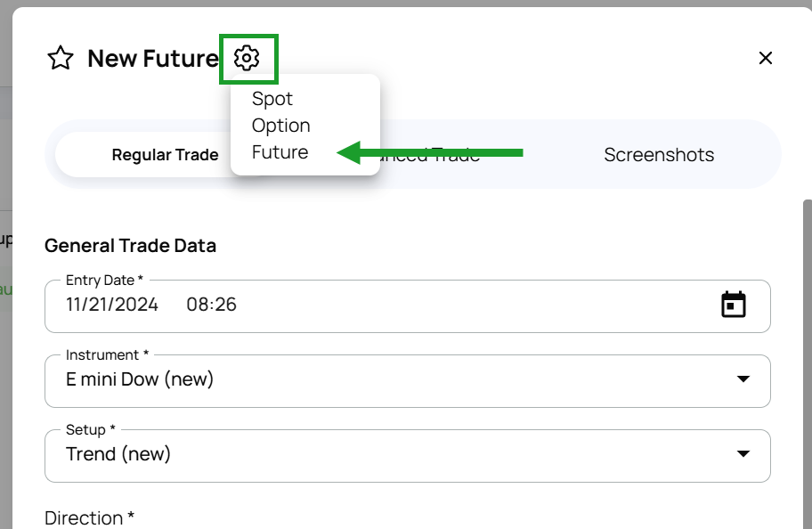Click the New Future dialog title
The image size is (812, 529).
[152, 59]
